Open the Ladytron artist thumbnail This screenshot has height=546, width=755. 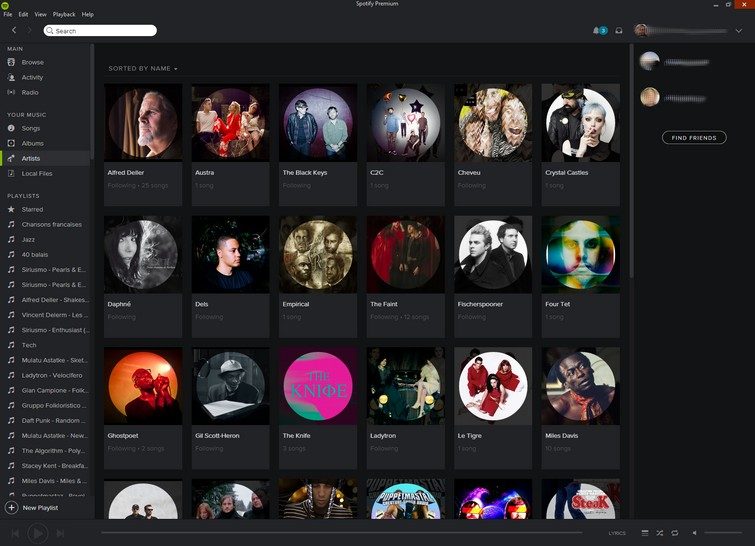[x=405, y=386]
